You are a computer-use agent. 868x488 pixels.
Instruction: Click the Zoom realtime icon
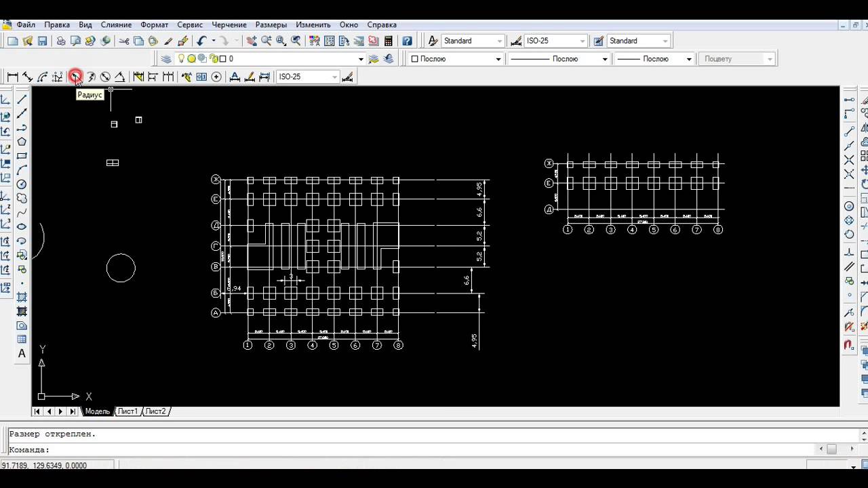coord(267,41)
